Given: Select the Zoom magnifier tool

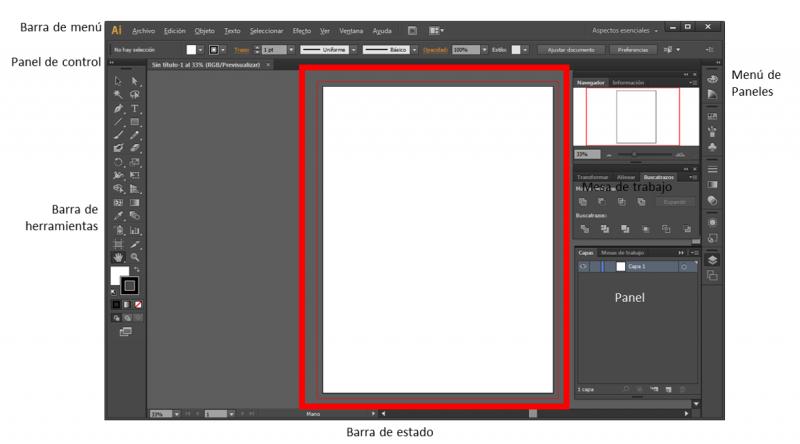Looking at the screenshot, I should coord(134,256).
